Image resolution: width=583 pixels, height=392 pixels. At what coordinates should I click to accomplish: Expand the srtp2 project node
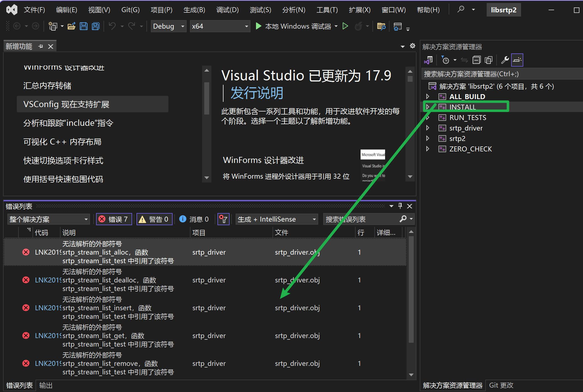tap(428, 138)
